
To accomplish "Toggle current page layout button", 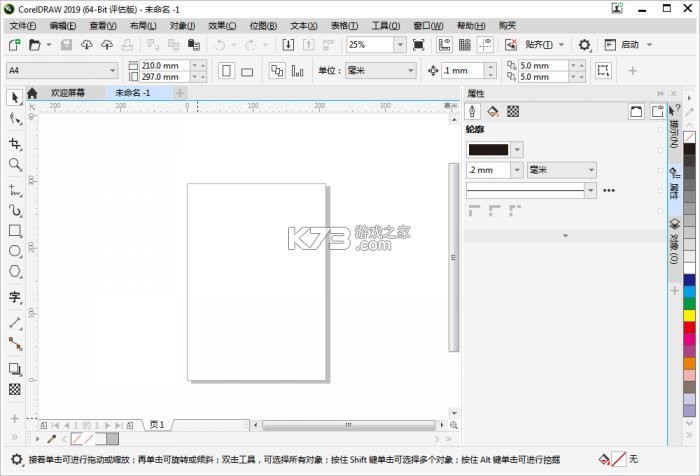I will click(297, 71).
